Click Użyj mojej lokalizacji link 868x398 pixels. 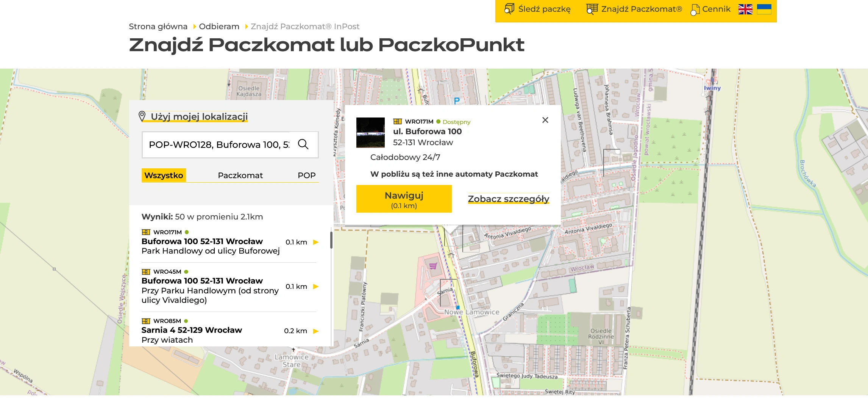coord(199,116)
